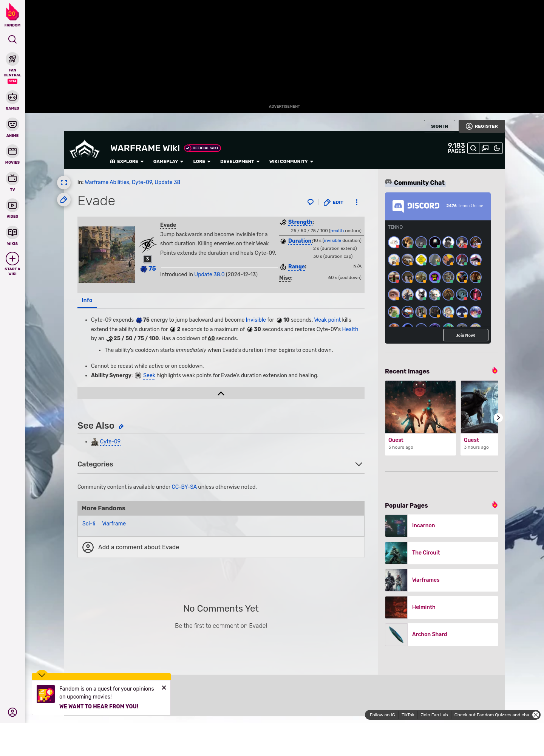This screenshot has height=756, width=544.
Task: Open the Incarnon popular page
Action: click(x=442, y=526)
